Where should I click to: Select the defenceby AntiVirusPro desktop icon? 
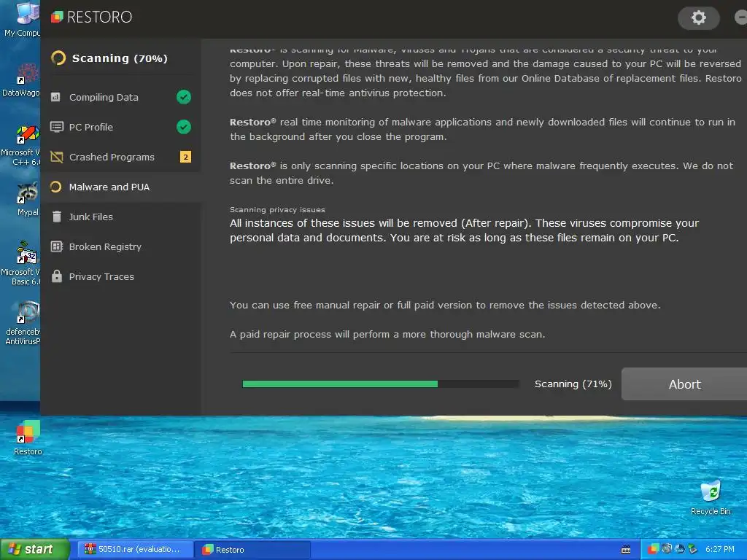[x=23, y=323]
